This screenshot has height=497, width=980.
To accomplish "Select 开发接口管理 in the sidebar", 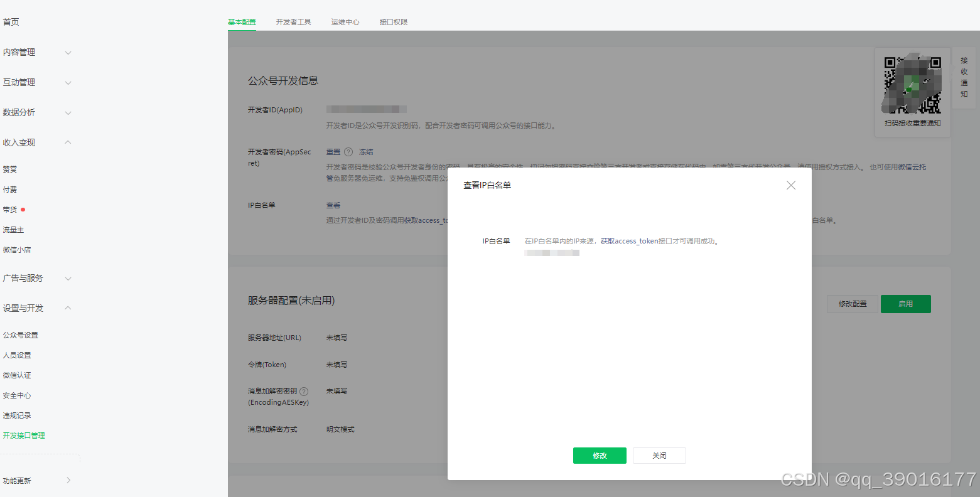I will pos(24,436).
